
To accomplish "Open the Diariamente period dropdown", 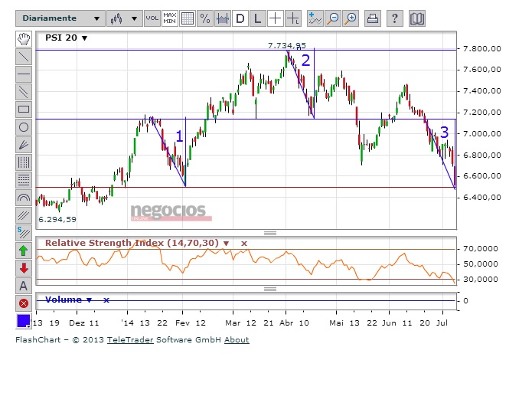I will (60, 18).
